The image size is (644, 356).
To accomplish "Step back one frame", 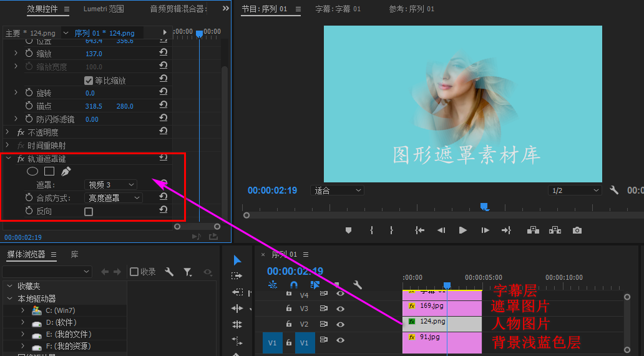I will click(441, 230).
